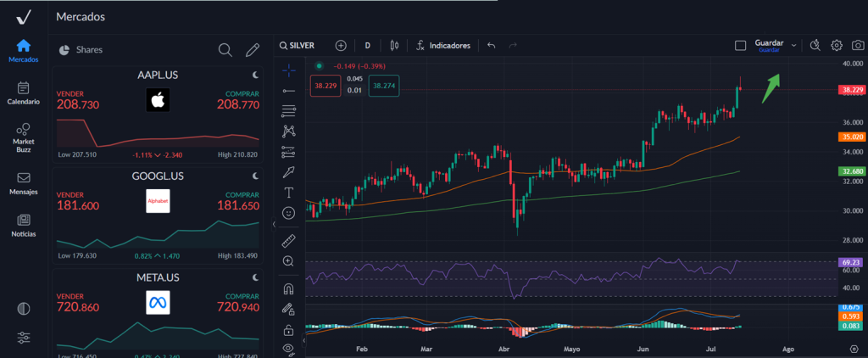
Task: Open the Alphabet logo on GOOGL.US
Action: point(158,201)
